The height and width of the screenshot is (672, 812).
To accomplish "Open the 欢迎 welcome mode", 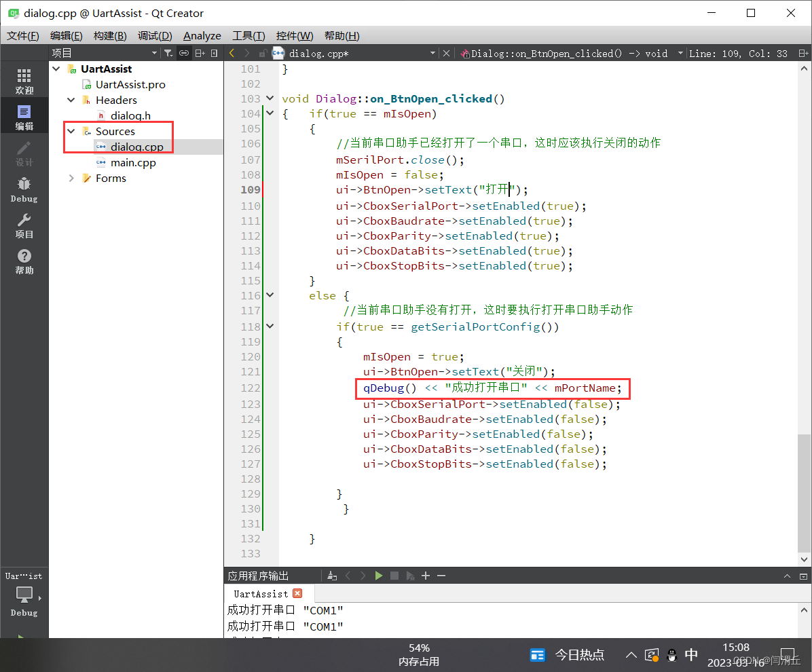I will [x=24, y=81].
